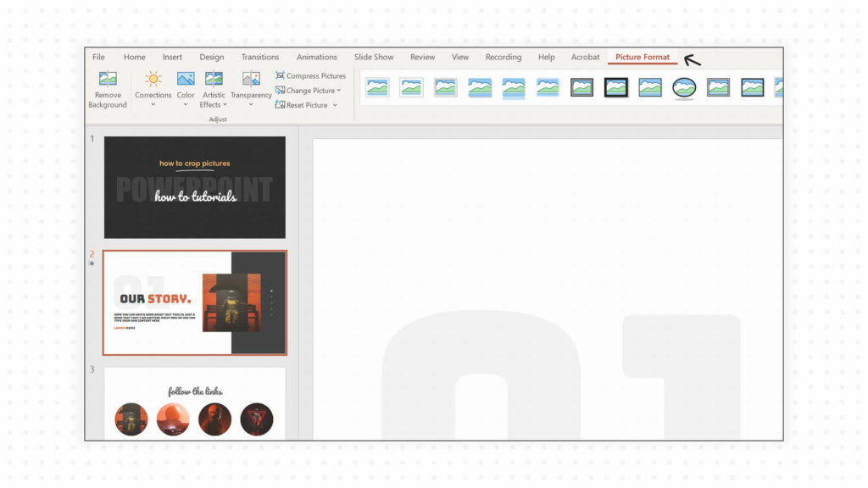The height and width of the screenshot is (488, 868).
Task: Open the Recording tab
Action: coord(504,57)
